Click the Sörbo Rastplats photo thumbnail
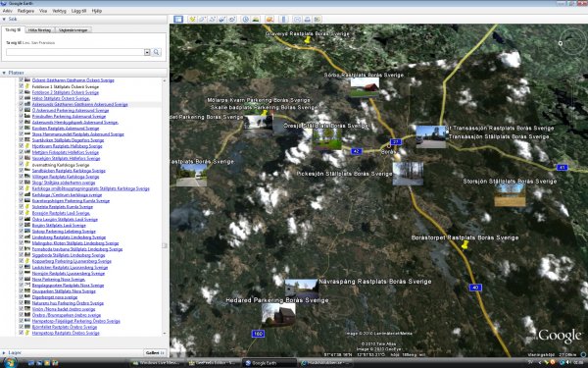Viewport: 588px width, 368px height. pyautogui.click(x=365, y=88)
